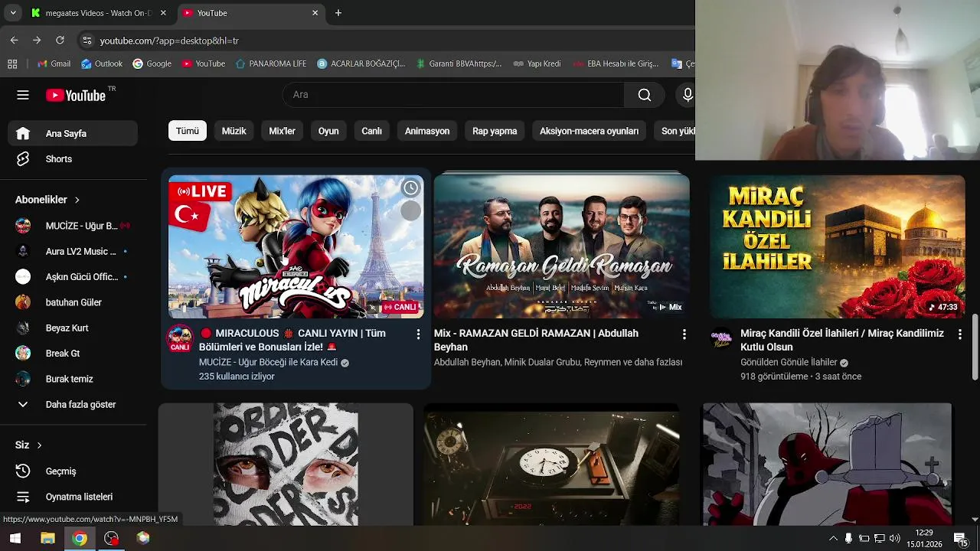
Task: Select the Animasyon filter chip
Action: click(x=427, y=131)
